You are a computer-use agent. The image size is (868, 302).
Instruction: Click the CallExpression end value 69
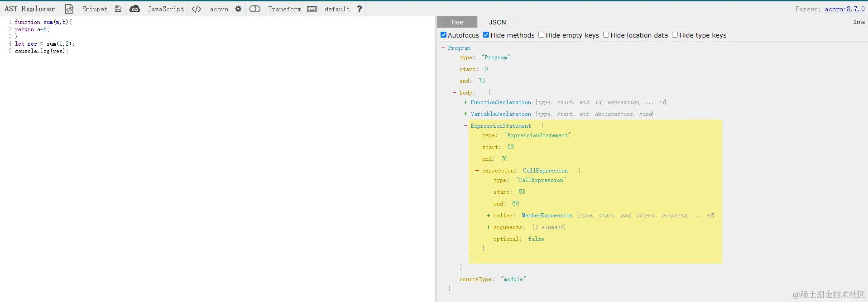coord(515,204)
